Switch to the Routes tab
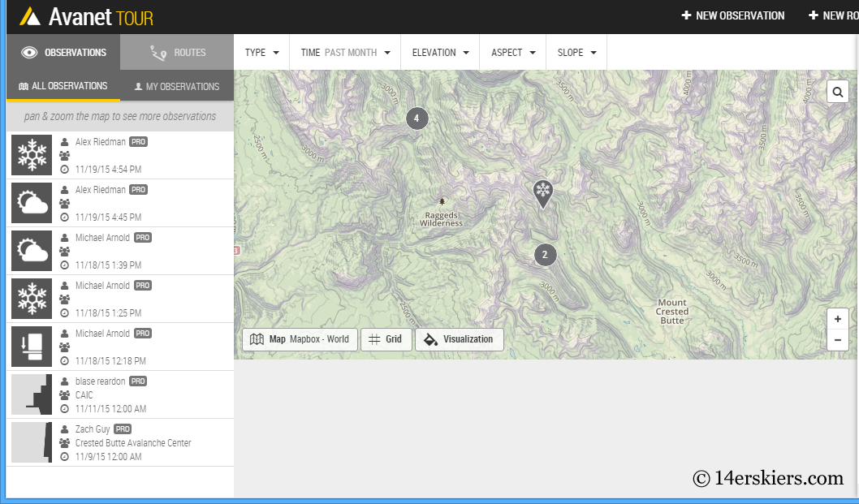This screenshot has height=504, width=859. click(x=177, y=52)
